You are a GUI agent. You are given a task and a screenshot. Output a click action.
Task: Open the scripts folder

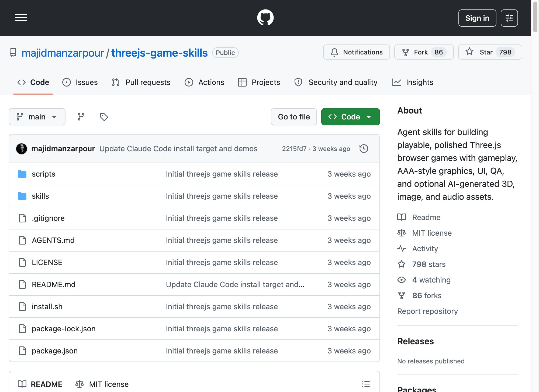(43, 174)
